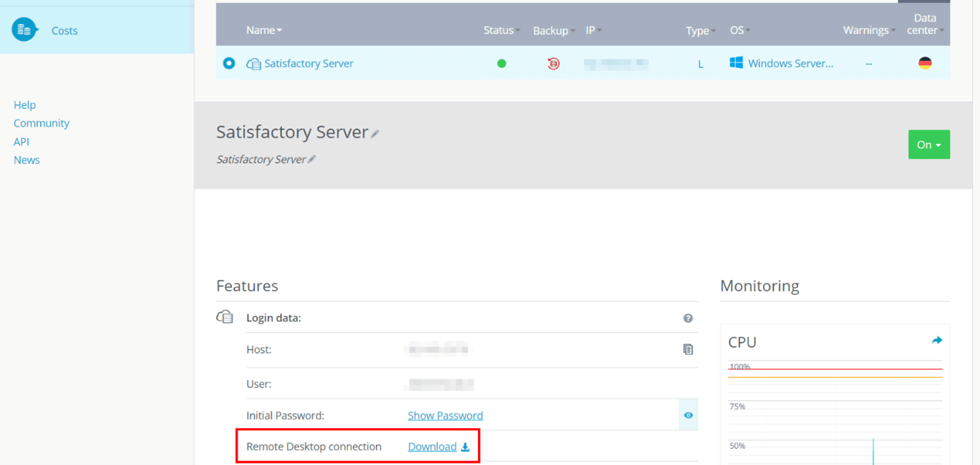980x465 pixels.
Task: Download the Remote Desktop connection file
Action: coord(432,447)
